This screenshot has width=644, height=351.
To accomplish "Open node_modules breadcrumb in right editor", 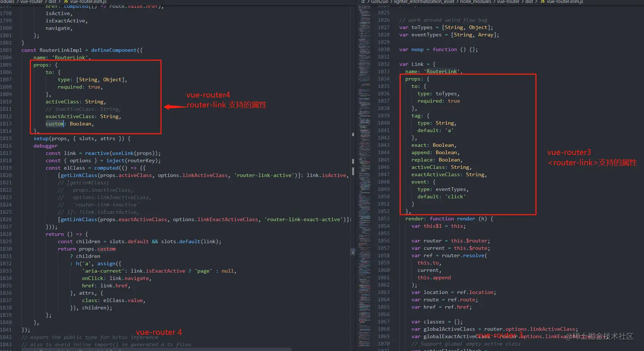I will coord(476,2).
